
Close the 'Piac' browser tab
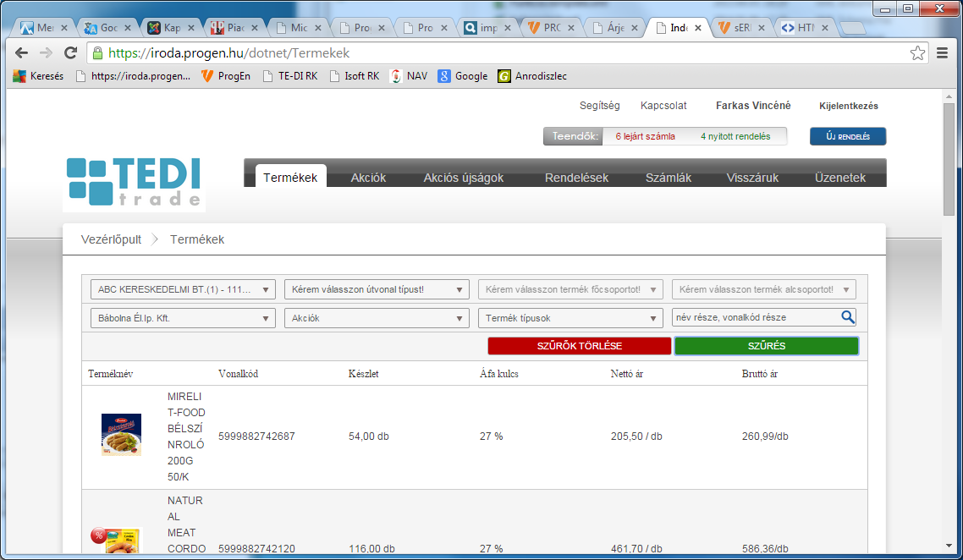click(x=254, y=28)
